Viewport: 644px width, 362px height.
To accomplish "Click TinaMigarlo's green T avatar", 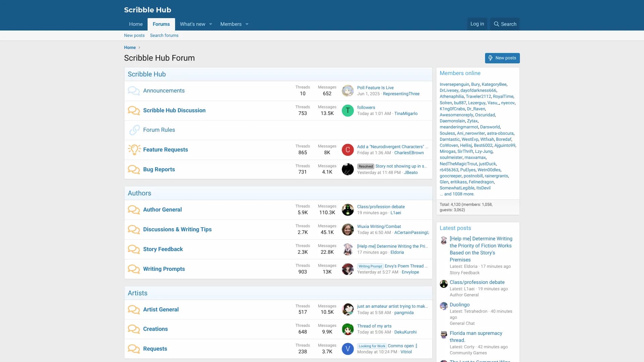I will [x=347, y=111].
